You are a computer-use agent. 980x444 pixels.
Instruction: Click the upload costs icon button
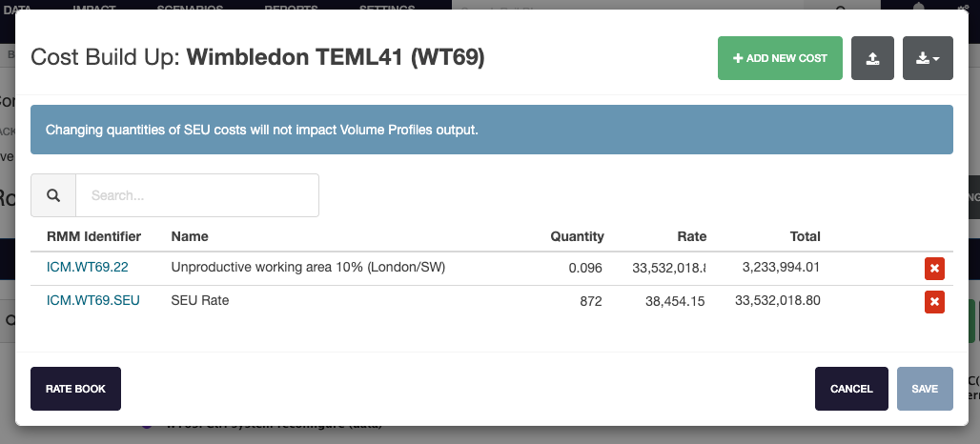coord(872,58)
